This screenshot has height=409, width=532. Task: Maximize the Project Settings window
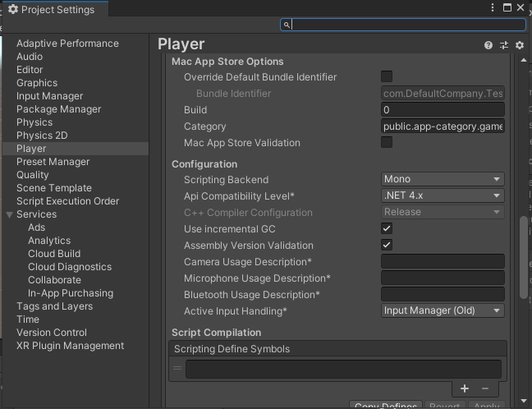(x=507, y=7)
